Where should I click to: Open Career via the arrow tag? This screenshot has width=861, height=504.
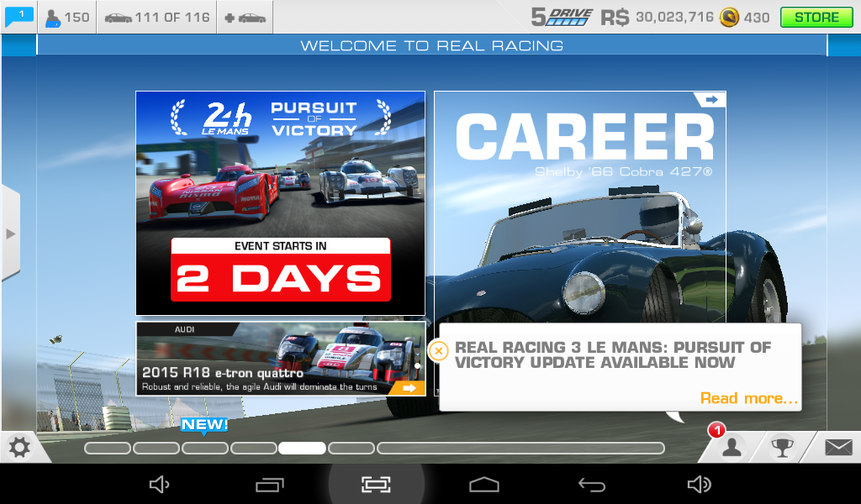pos(711,100)
